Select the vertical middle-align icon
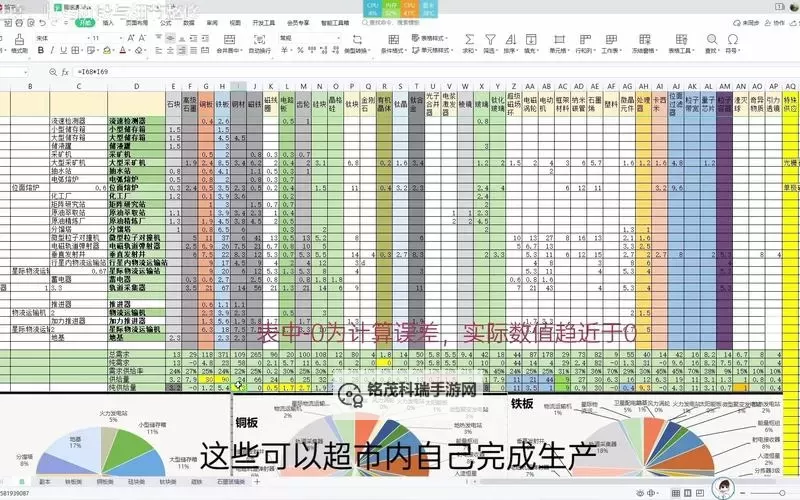The height and width of the screenshot is (500, 800). click(170, 38)
